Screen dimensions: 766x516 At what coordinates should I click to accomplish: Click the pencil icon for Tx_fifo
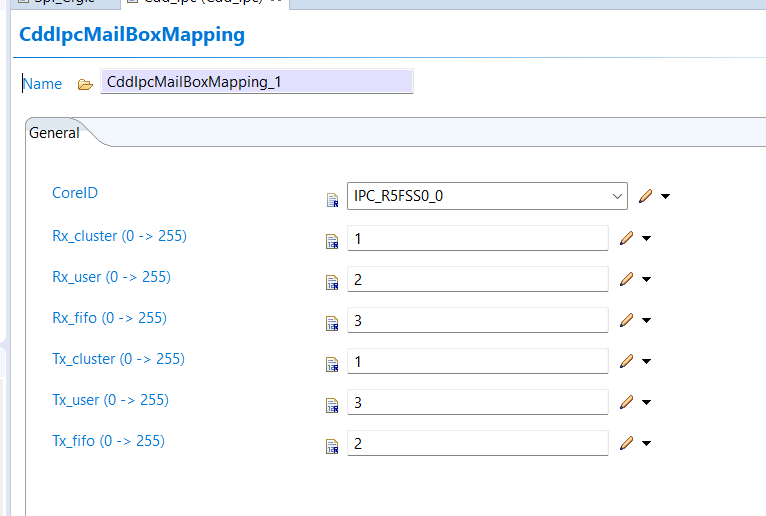tap(626, 443)
